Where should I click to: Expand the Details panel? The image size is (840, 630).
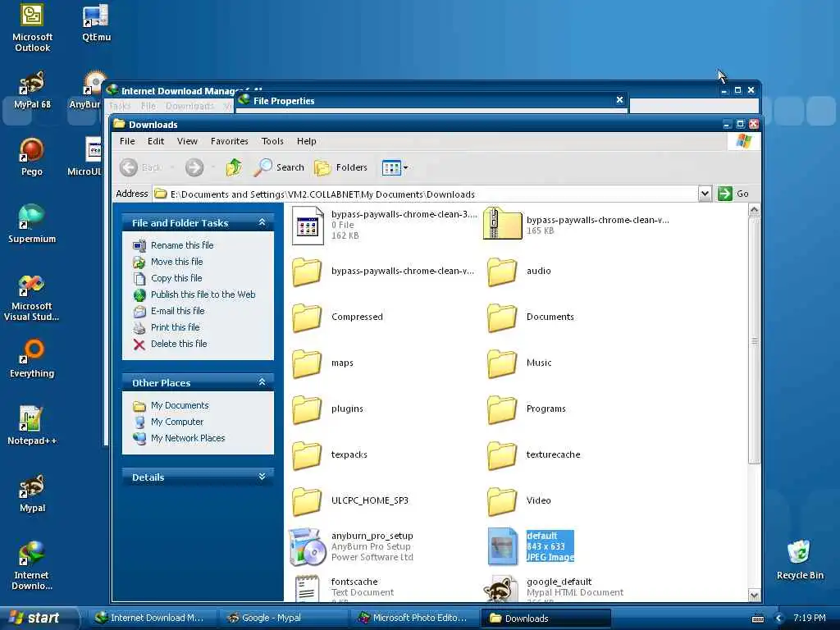[262, 477]
